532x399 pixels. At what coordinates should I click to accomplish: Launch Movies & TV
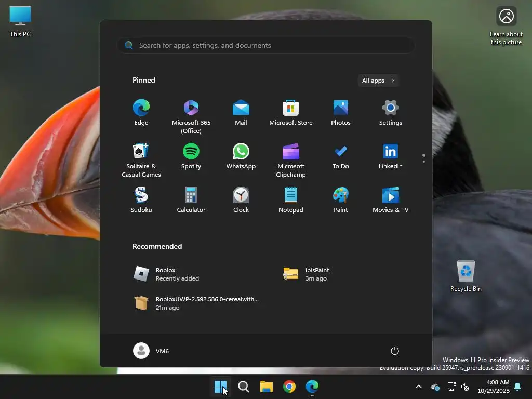pyautogui.click(x=391, y=200)
